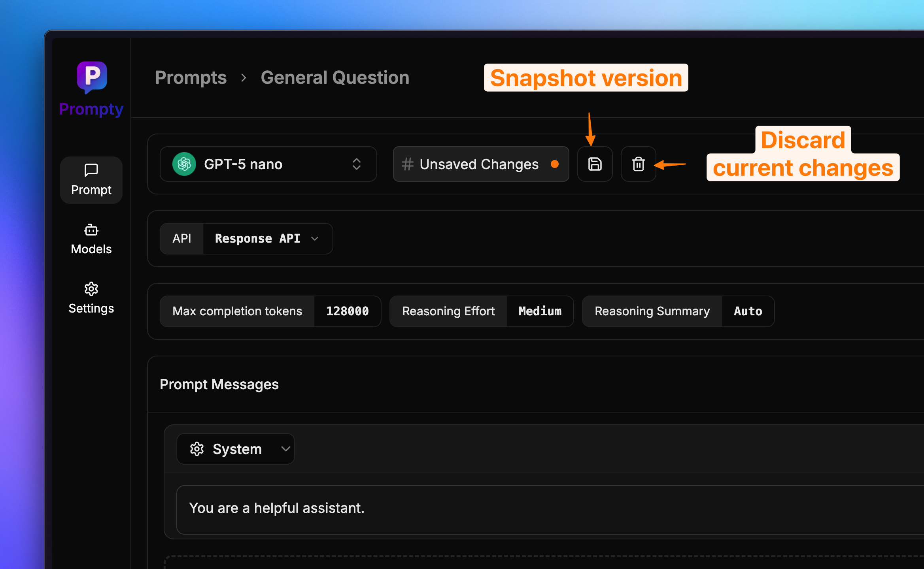Select the Prompt sidebar item

(91, 180)
